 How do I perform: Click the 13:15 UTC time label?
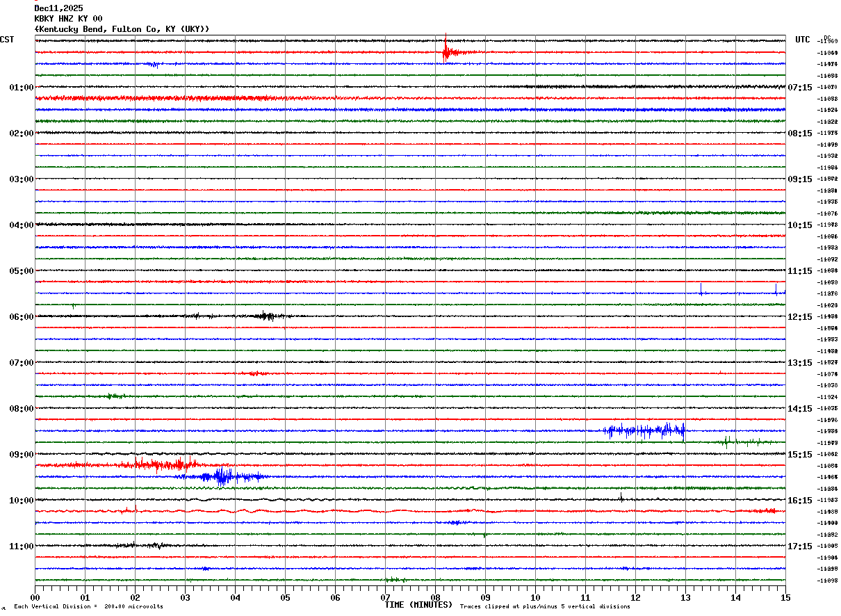[800, 363]
